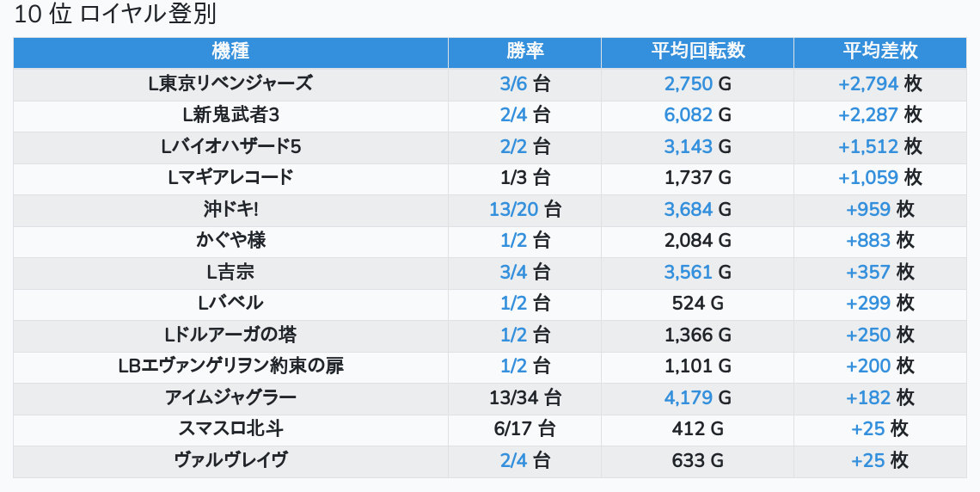Open the 3/4 win rate for L吉宗
The height and width of the screenshot is (492, 980).
513,273
